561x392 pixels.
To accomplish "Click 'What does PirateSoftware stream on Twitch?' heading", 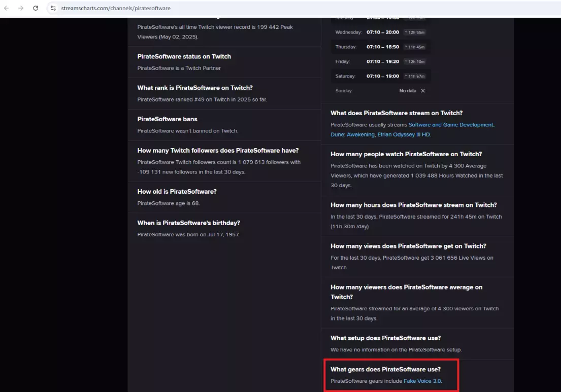I will (x=397, y=113).
